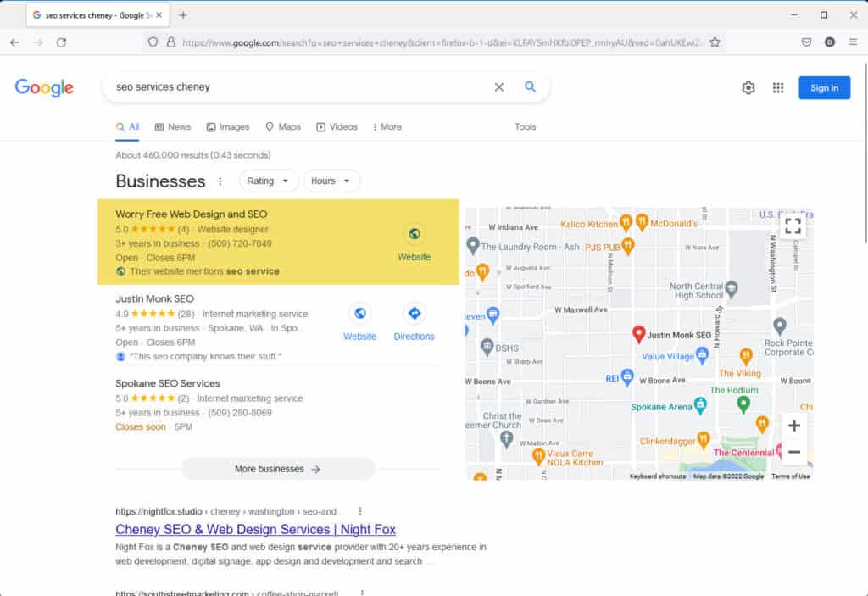Open the Pocket save icon
Screen dimensions: 868x596
[x=807, y=42]
